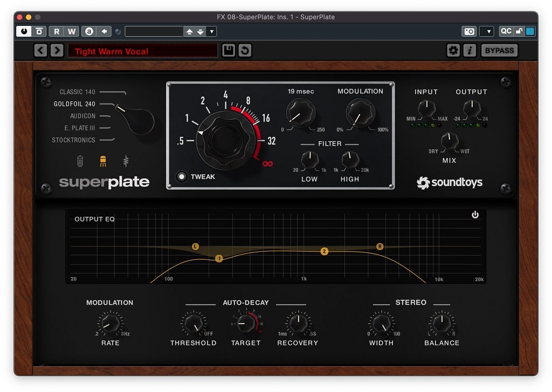Click the QC quick controls button

click(506, 31)
